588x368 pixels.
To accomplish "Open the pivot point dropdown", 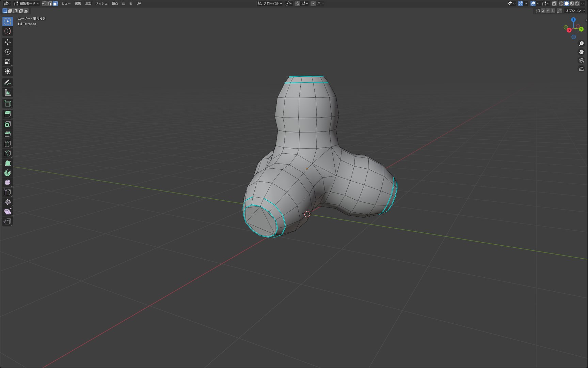I will [289, 3].
